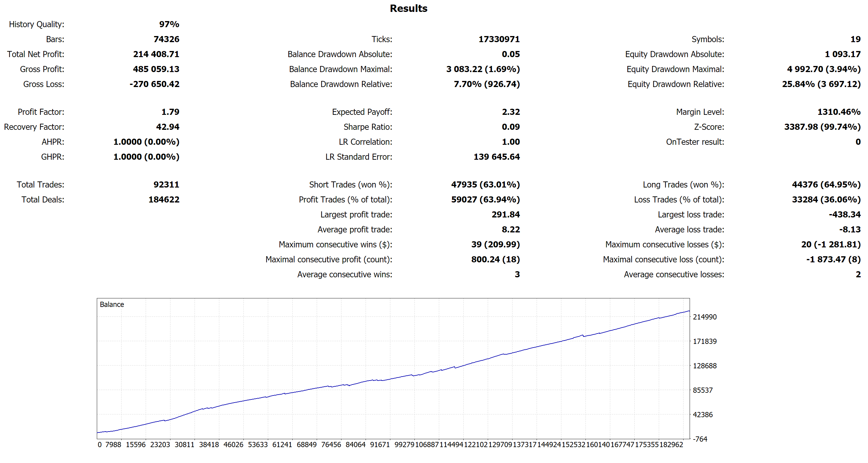Click the Profit Factor value 1.79
Image resolution: width=868 pixels, height=463 pixels.
click(x=170, y=112)
